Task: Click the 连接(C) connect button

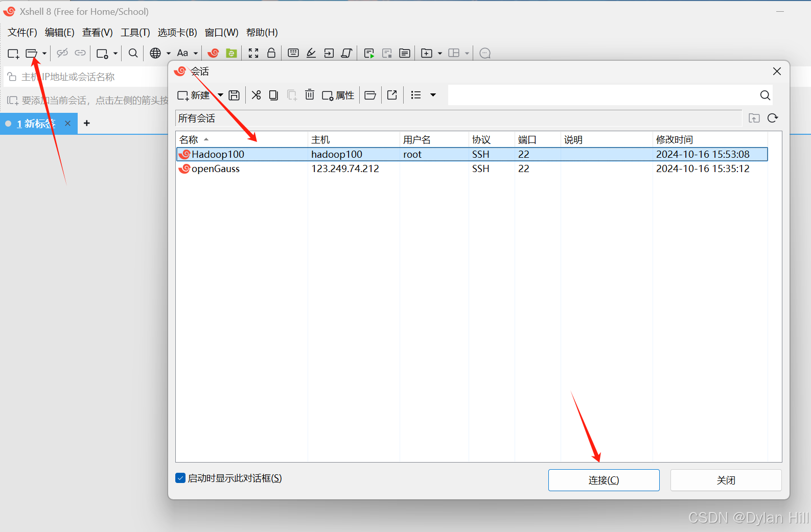Action: (604, 480)
